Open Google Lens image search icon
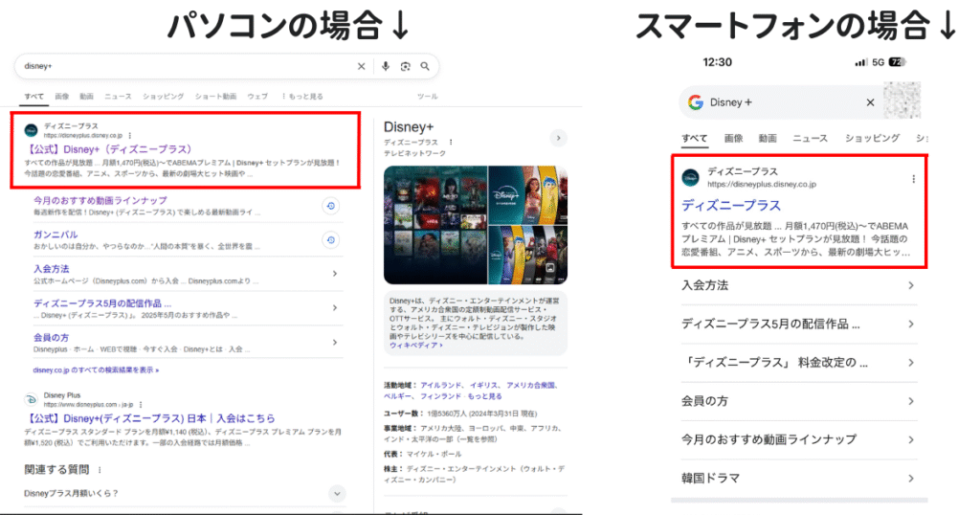This screenshot has width=980, height=515. coord(405,66)
